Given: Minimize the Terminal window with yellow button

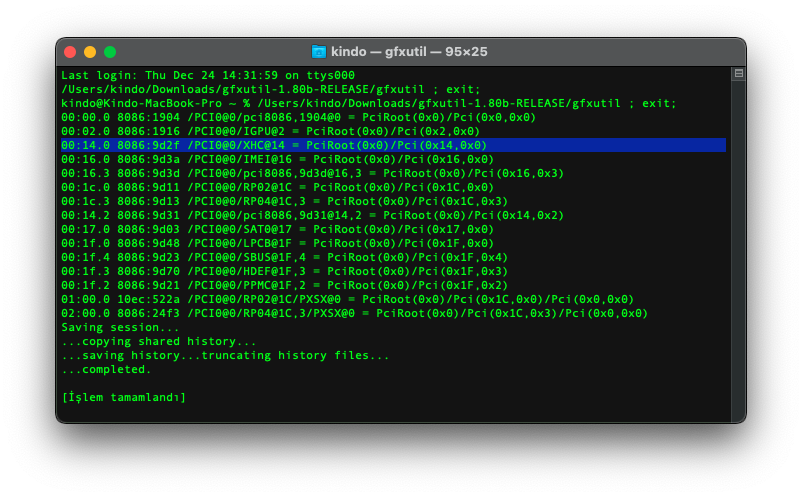Looking at the screenshot, I should click(x=90, y=52).
